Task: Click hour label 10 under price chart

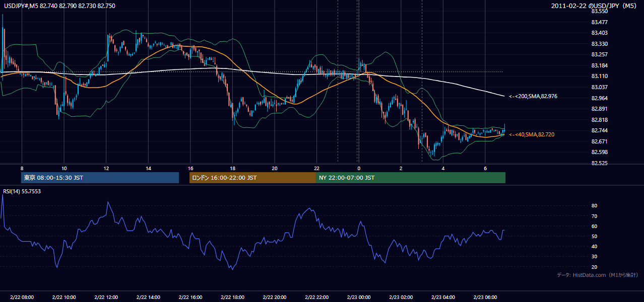Action: pyautogui.click(x=64, y=168)
